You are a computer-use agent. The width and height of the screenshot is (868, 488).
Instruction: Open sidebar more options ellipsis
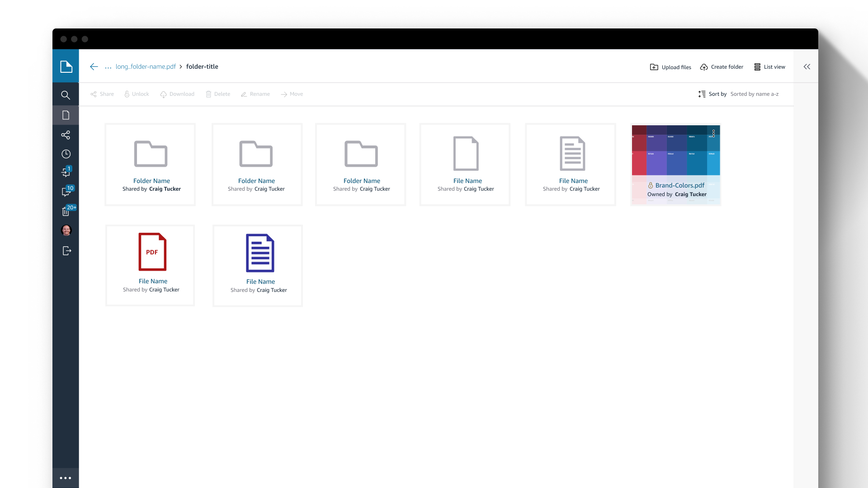(66, 478)
